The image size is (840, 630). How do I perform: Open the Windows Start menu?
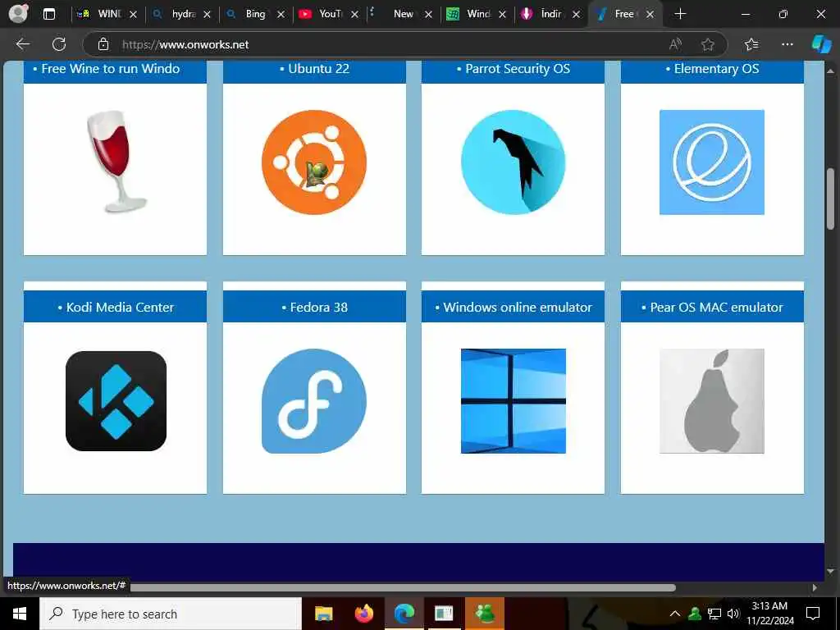click(20, 614)
